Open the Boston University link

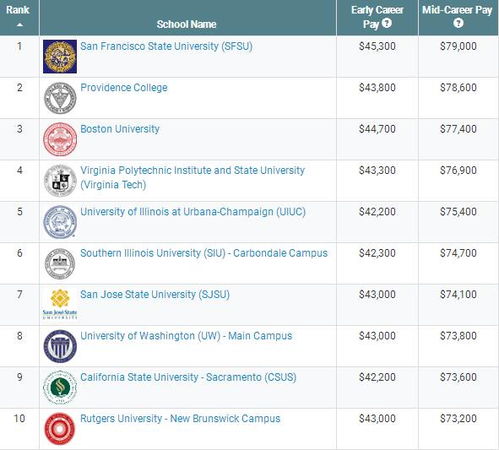[120, 129]
